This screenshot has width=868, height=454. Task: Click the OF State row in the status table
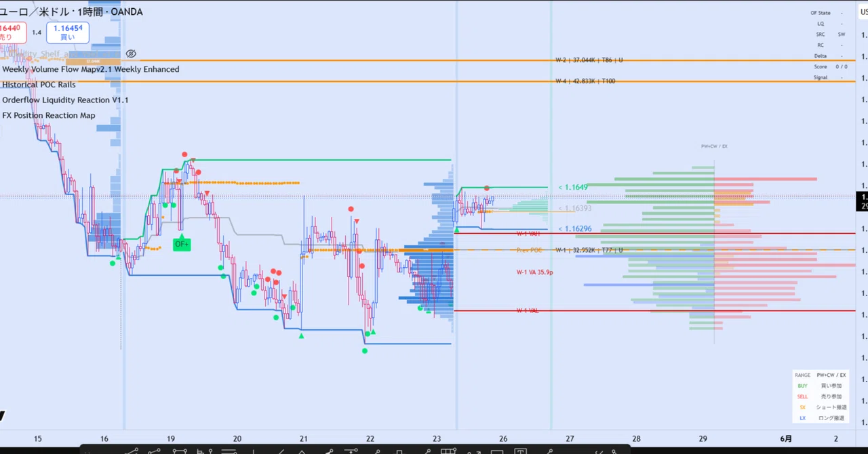829,13
